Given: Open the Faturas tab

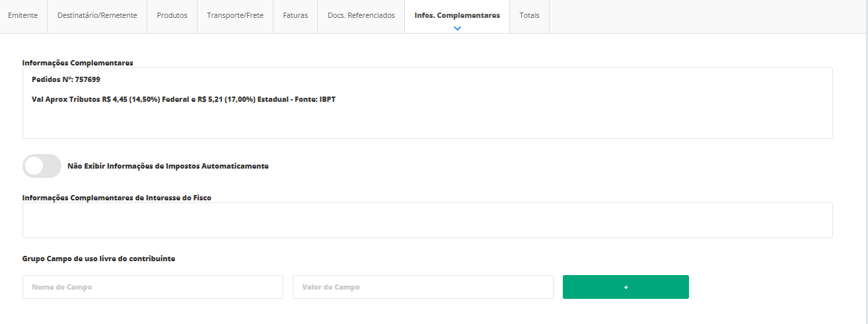Looking at the screenshot, I should [x=295, y=15].
